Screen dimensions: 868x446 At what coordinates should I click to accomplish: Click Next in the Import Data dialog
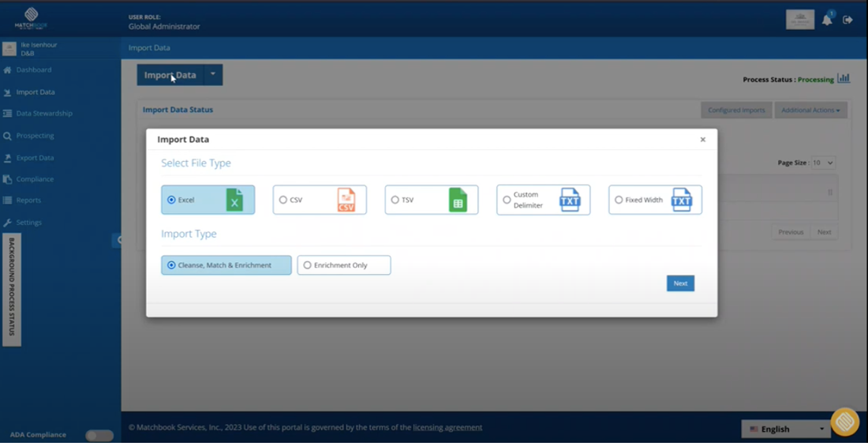[x=680, y=283]
